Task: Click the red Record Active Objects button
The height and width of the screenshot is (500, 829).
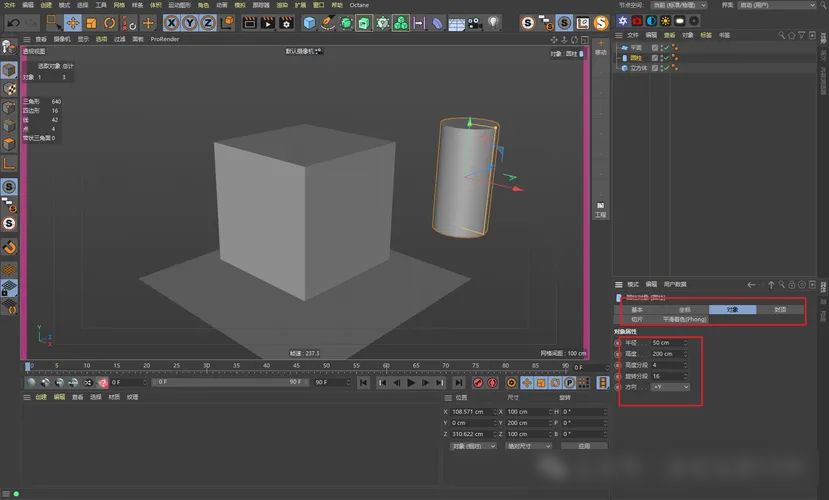Action: [x=478, y=383]
